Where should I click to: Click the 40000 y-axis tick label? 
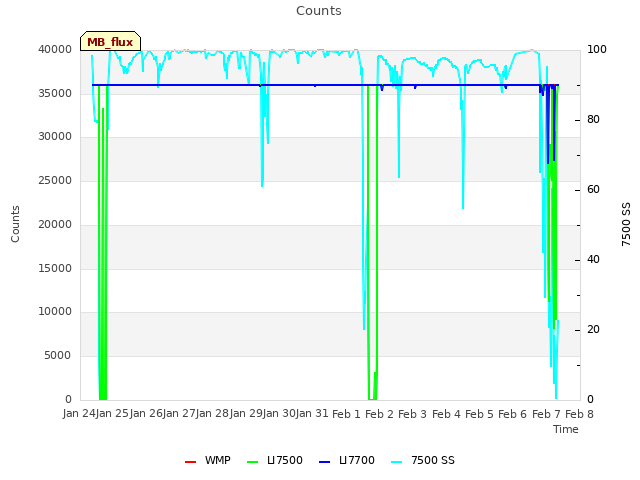[x=55, y=49]
